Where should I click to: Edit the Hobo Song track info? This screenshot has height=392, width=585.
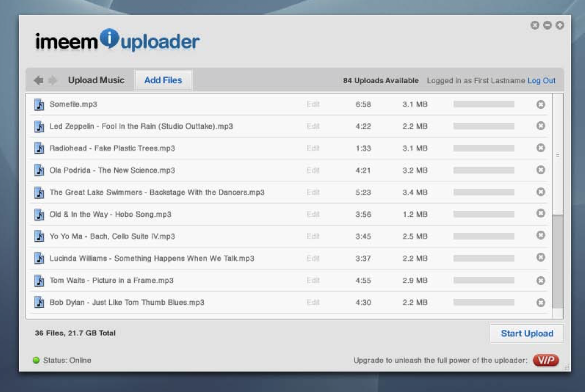313,214
